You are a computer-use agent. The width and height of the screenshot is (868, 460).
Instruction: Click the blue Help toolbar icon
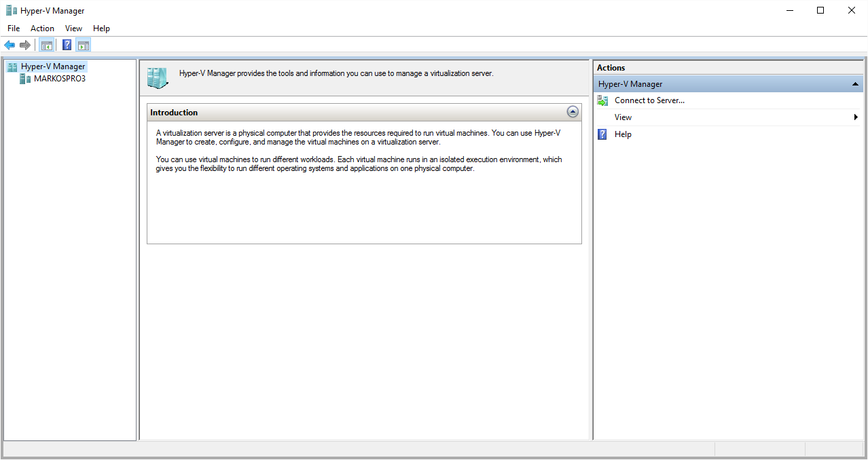(x=67, y=45)
